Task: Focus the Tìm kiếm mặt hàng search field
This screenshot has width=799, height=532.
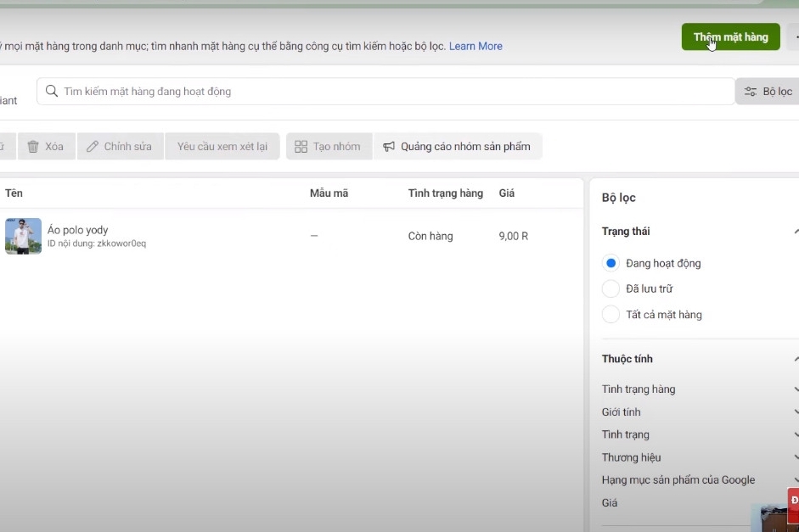Action: coord(385,92)
